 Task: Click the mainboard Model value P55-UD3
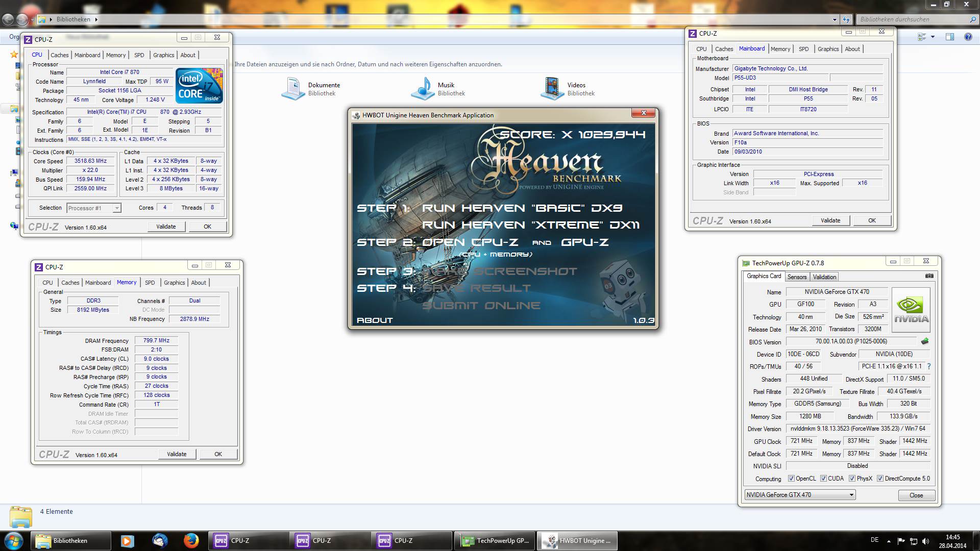[x=779, y=78]
